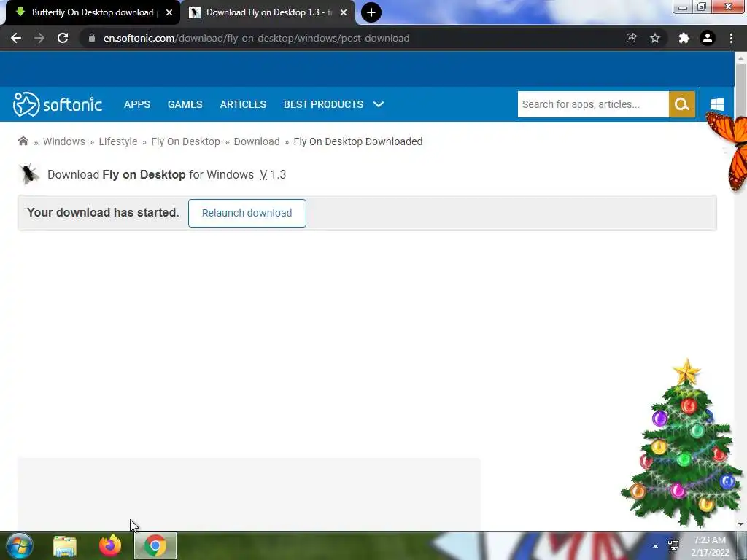Open Chrome profile avatar
Image resolution: width=747 pixels, height=560 pixels.
click(708, 38)
